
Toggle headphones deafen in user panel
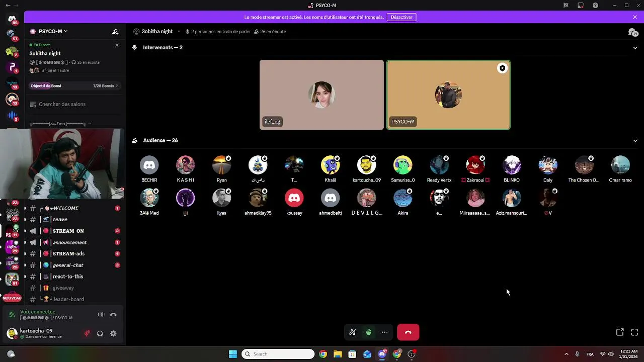[100, 333]
